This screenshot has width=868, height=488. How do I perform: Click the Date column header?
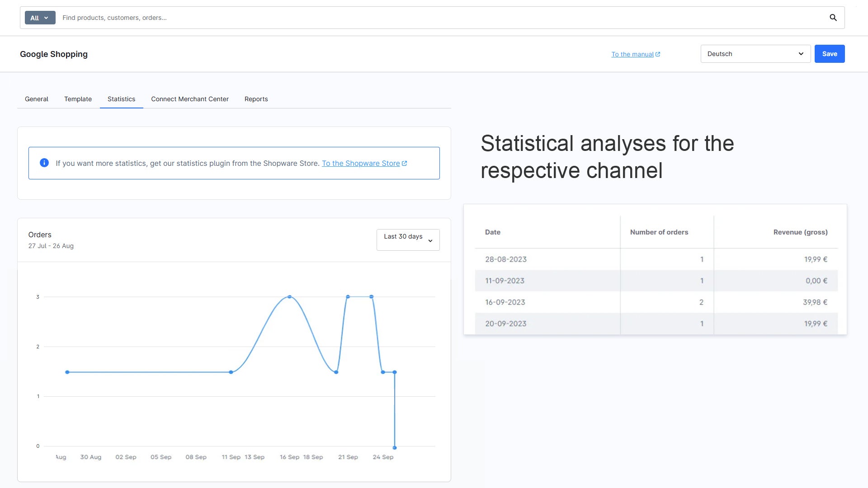492,232
